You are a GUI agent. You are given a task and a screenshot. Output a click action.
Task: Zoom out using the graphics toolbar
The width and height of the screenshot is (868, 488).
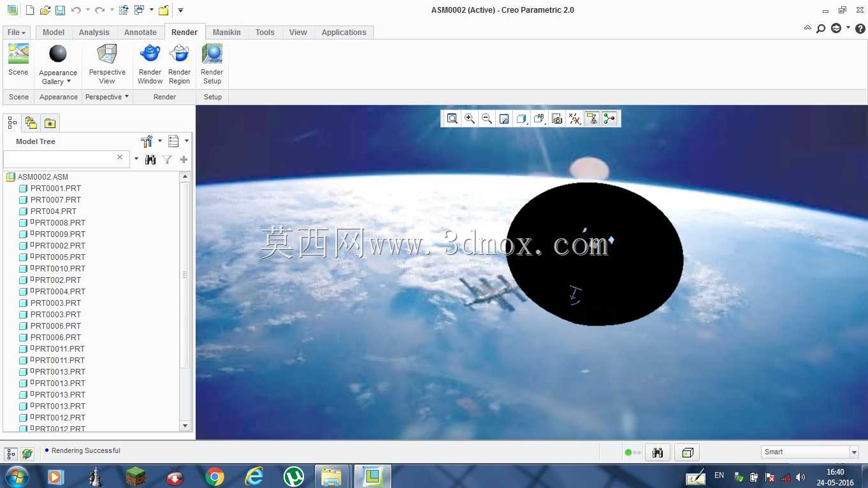(487, 118)
